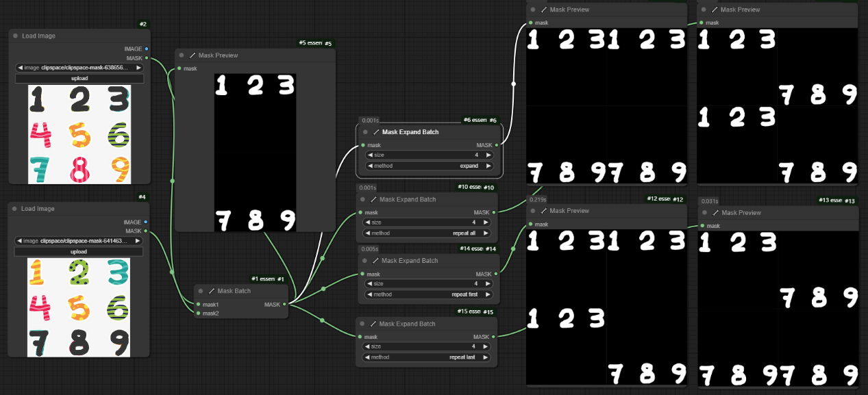Collapse the selected Mask Expand Batch #6 node
The width and height of the screenshot is (868, 395).
[x=365, y=132]
